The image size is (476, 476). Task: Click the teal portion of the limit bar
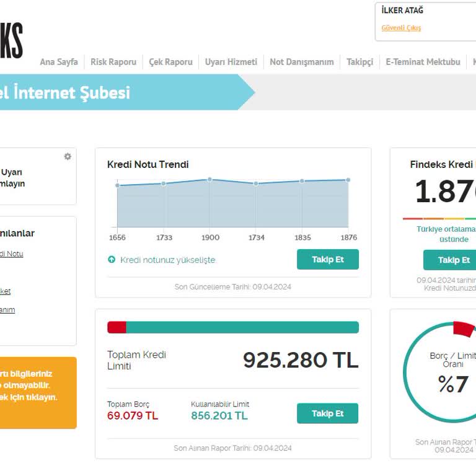[242, 327]
